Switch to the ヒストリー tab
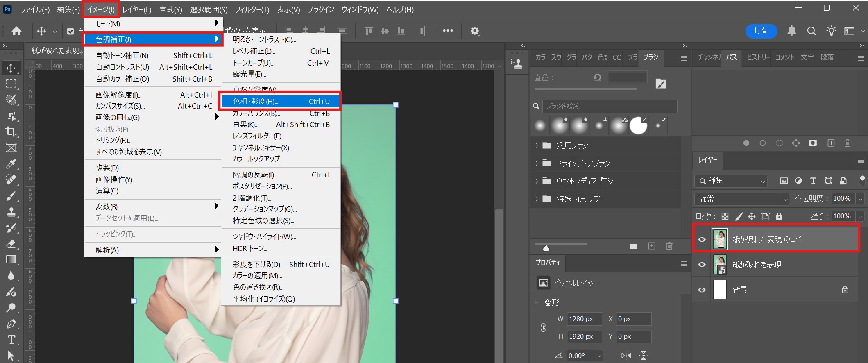Viewport: 868px width, 363px height. coord(758,57)
